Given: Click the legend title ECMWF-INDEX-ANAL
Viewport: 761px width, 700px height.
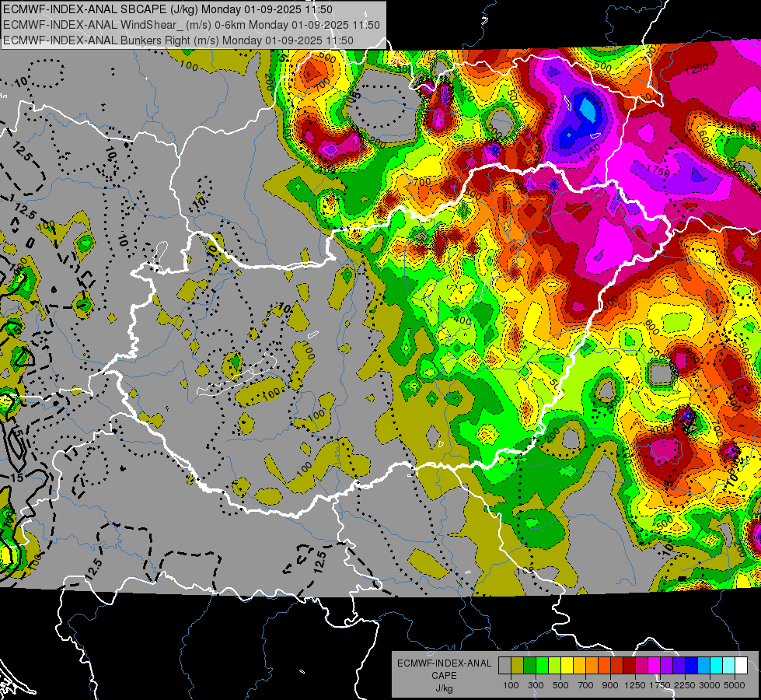Looking at the screenshot, I should tap(444, 663).
